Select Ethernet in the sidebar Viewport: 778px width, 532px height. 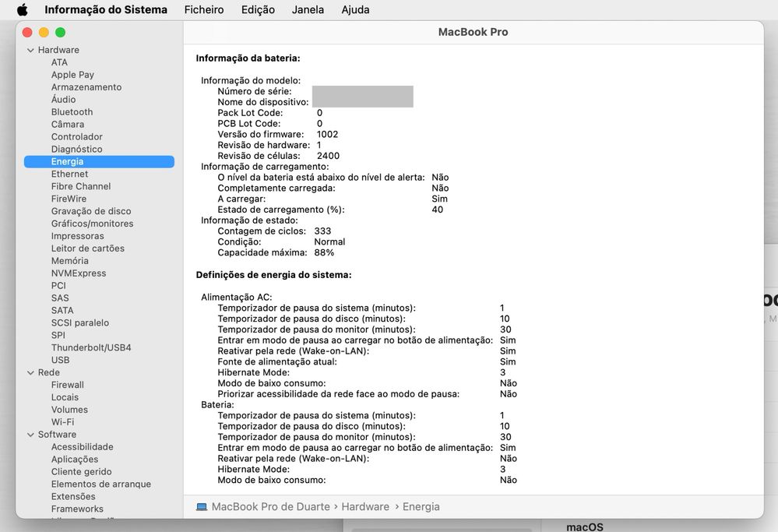69,174
